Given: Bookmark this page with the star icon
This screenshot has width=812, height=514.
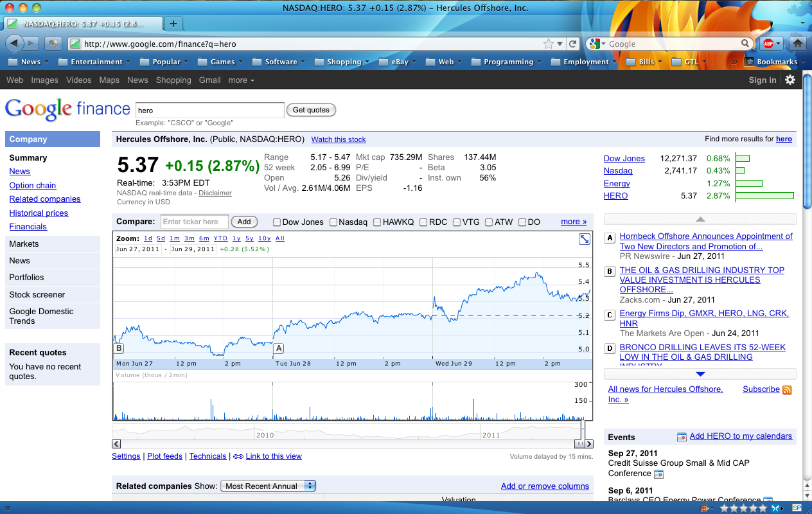Looking at the screenshot, I should click(548, 44).
